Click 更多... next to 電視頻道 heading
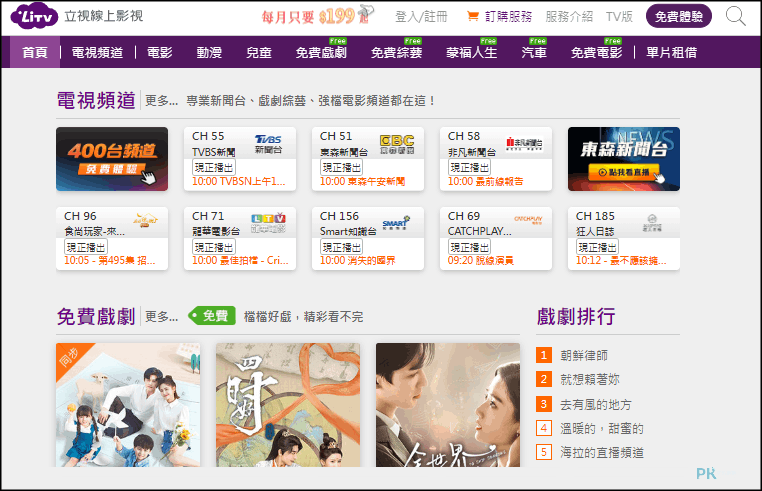762x491 pixels. pos(161,101)
